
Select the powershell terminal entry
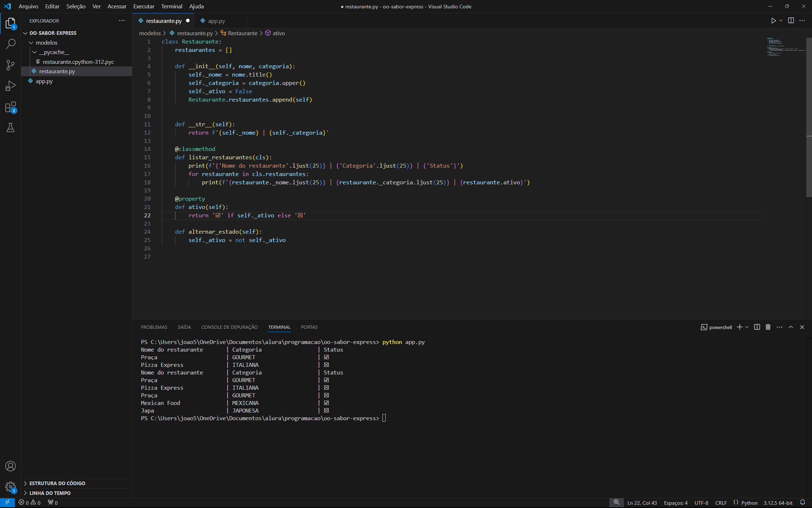point(716,327)
